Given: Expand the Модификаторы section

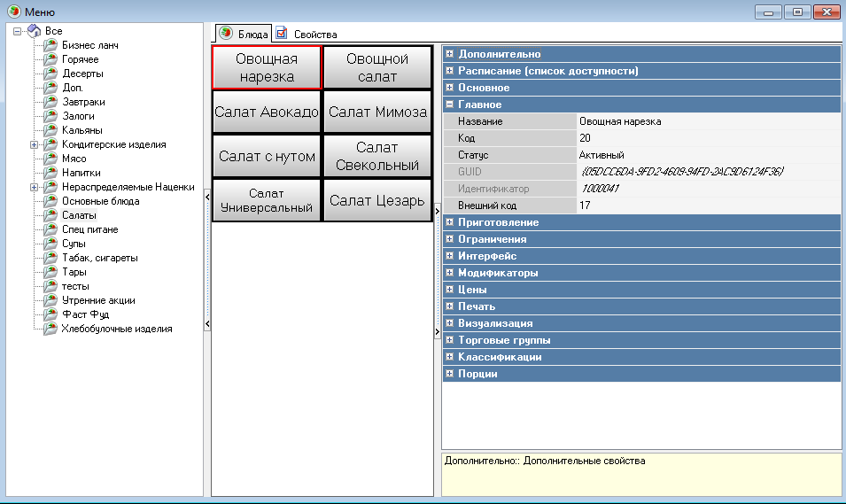Looking at the screenshot, I should (450, 273).
